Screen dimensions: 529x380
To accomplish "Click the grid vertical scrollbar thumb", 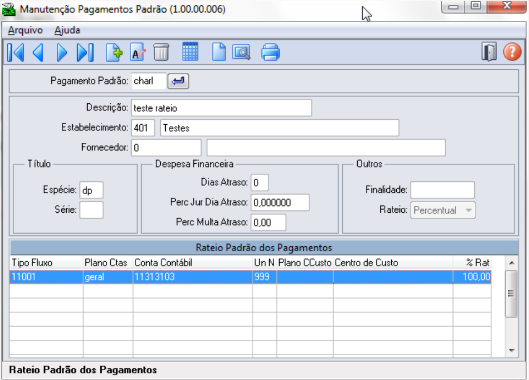I will 511,294.
